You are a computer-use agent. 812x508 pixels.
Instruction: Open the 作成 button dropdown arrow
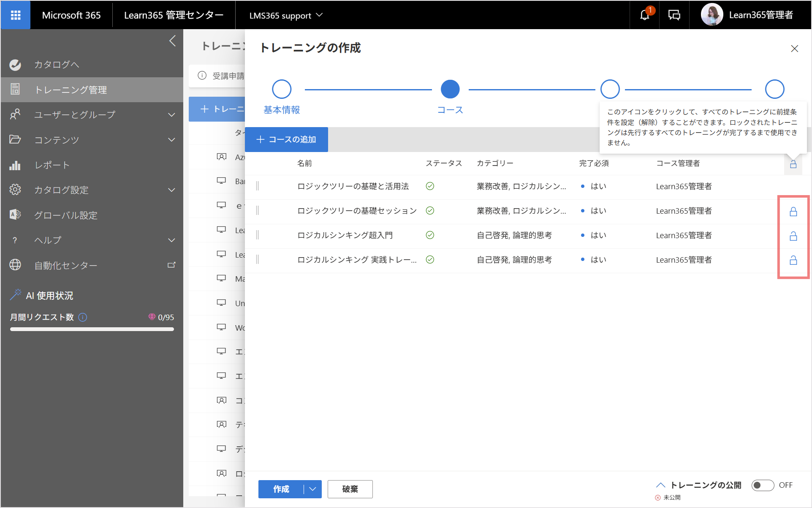312,489
